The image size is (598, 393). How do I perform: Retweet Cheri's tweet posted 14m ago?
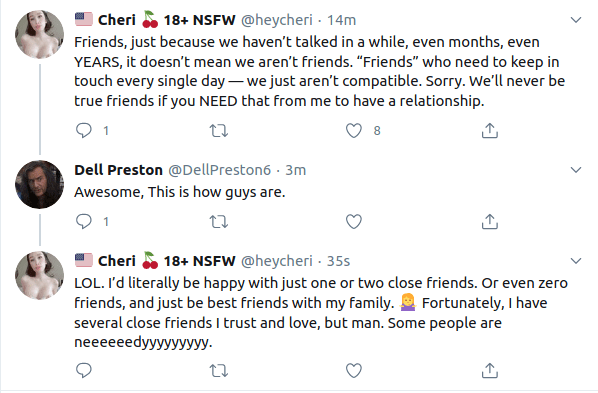pos(219,131)
